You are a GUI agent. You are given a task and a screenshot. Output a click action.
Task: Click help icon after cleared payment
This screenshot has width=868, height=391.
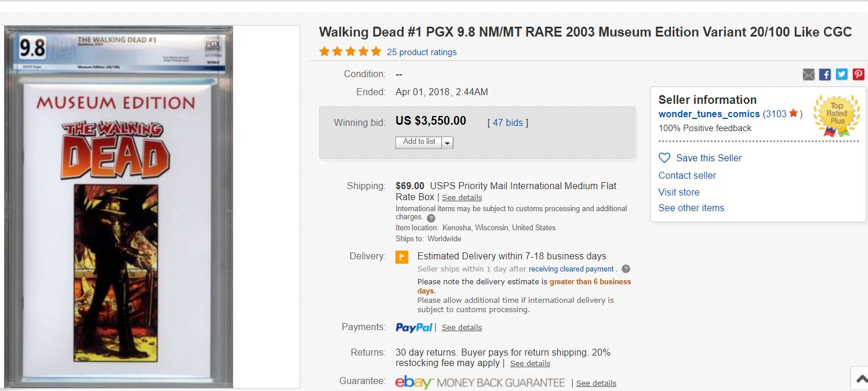click(626, 269)
